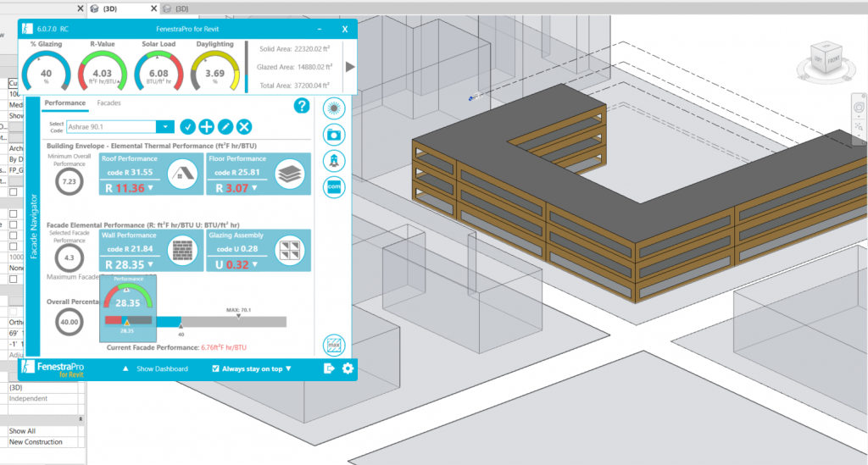Click the % Glazing gauge
The width and height of the screenshot is (868, 465).
click(46, 72)
